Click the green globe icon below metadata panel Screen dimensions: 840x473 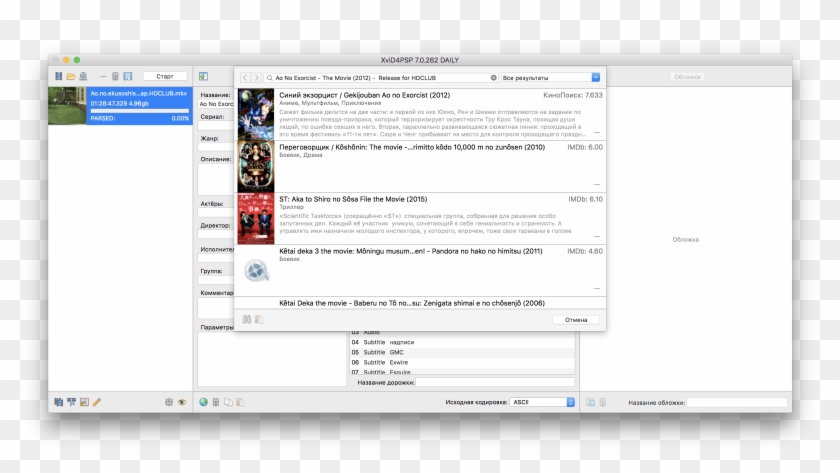point(204,402)
